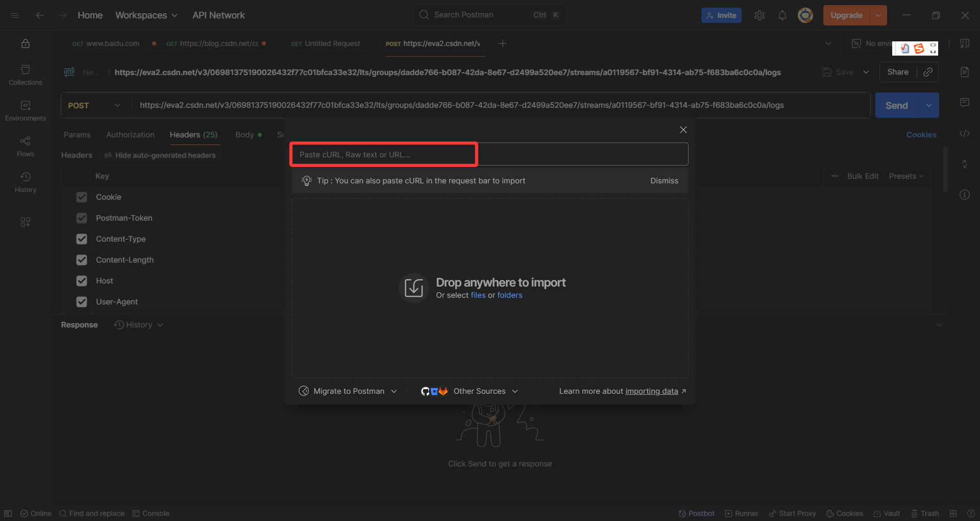Switch to the Untitled Request tab
980x521 pixels.
coord(326,43)
